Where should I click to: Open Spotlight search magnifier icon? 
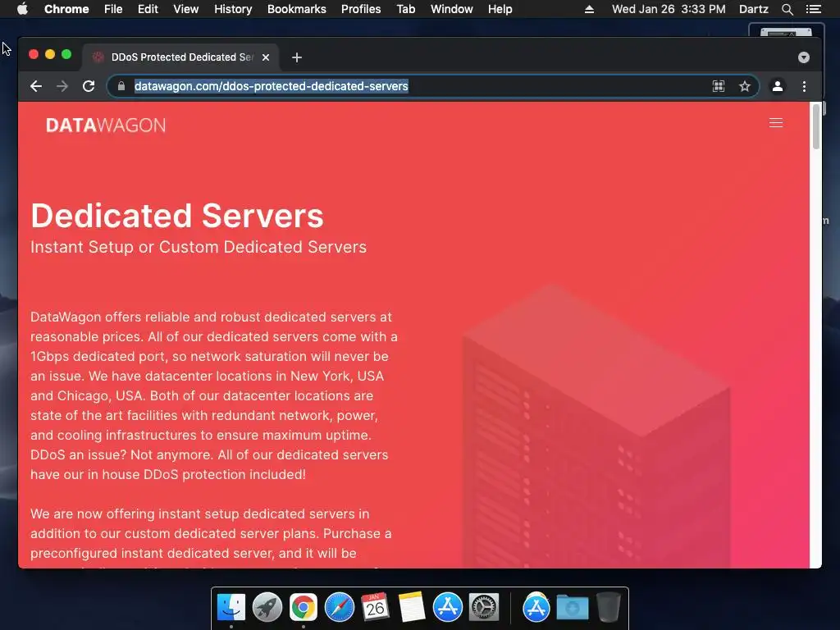[x=787, y=9]
